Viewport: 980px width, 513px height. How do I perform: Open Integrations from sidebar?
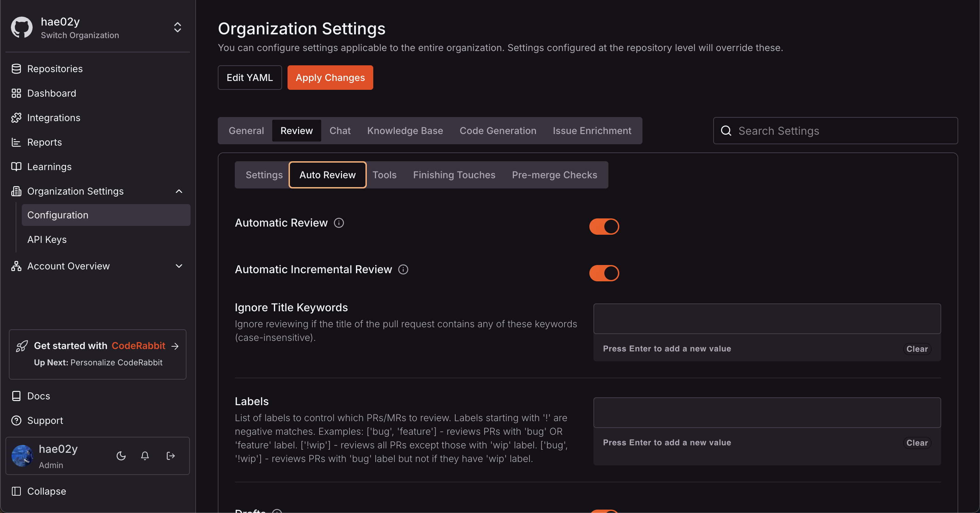click(x=54, y=118)
